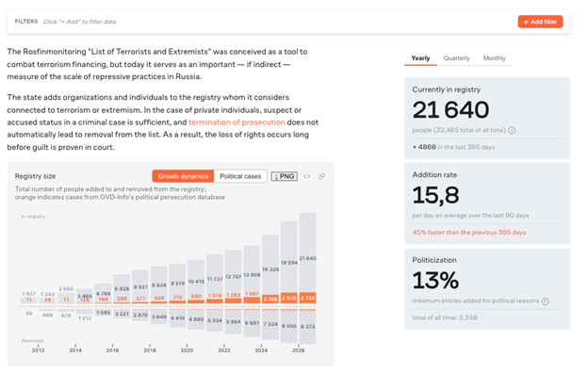The width and height of the screenshot is (588, 374).
Task: Click the 2 660 bar value label
Action: pyautogui.click(x=66, y=289)
